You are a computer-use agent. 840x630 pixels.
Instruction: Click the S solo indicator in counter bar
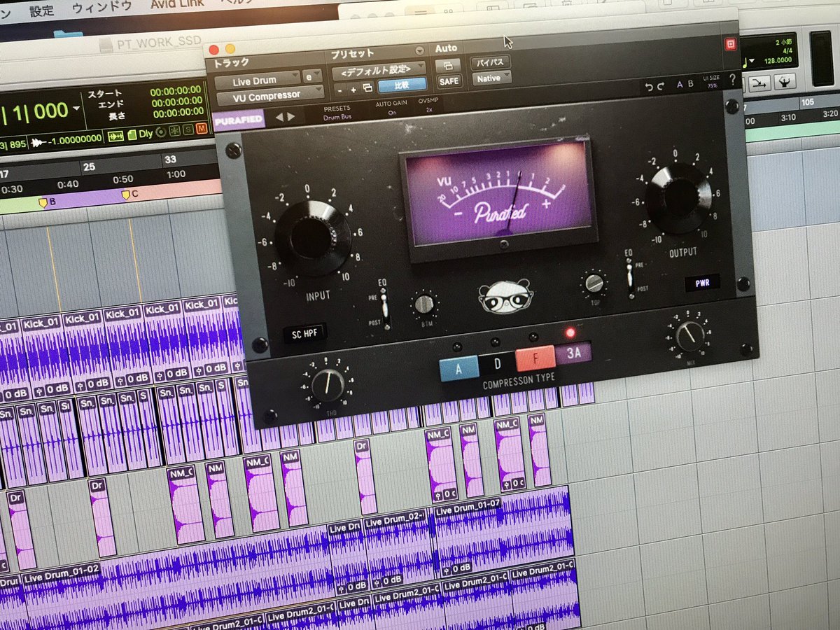point(188,130)
